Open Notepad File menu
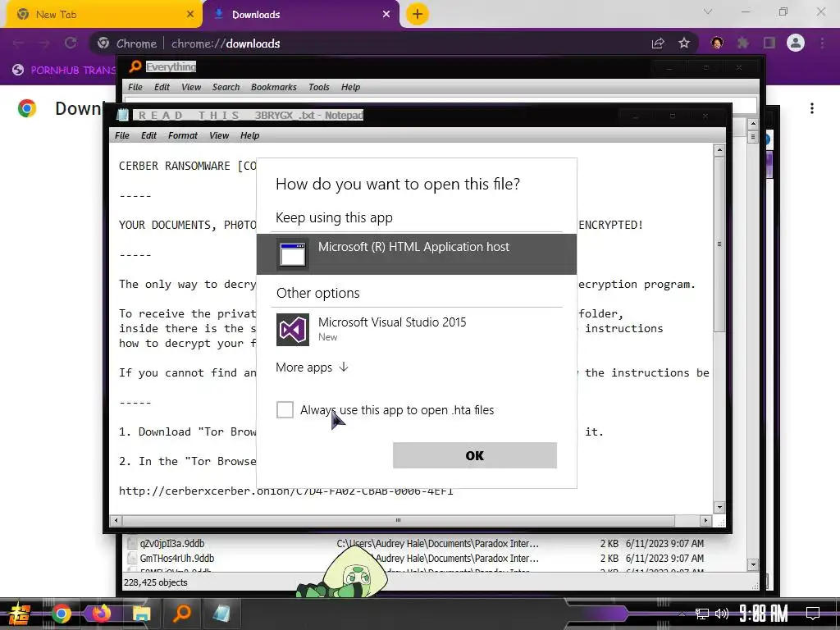840x630 pixels. pyautogui.click(x=122, y=135)
